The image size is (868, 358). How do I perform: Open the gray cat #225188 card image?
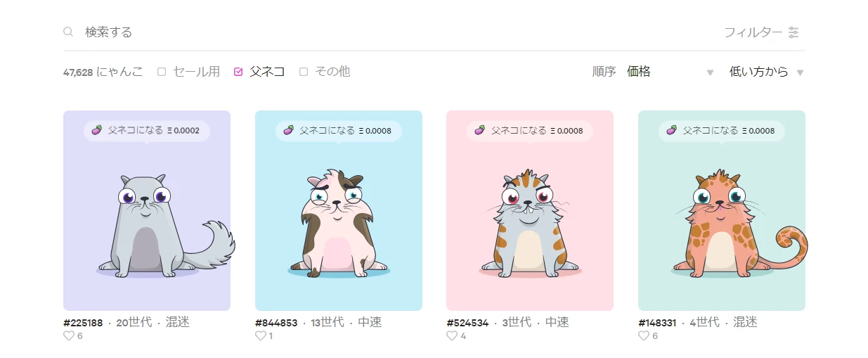point(147,210)
